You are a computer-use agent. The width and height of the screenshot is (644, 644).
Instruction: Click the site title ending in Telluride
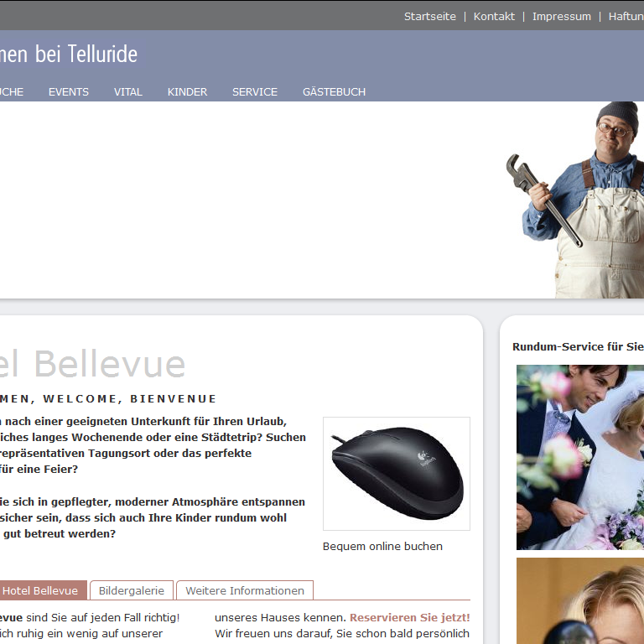point(69,55)
